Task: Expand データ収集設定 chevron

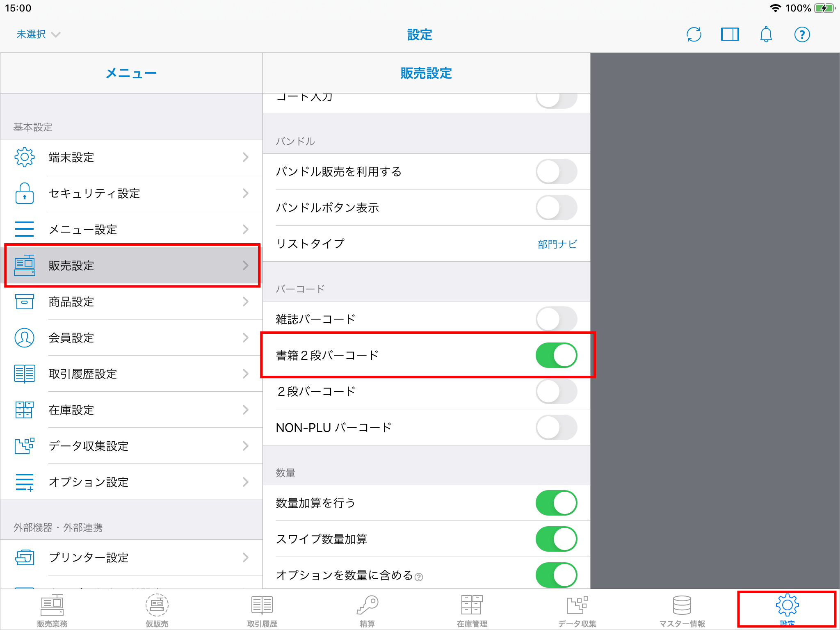Action: pyautogui.click(x=246, y=446)
